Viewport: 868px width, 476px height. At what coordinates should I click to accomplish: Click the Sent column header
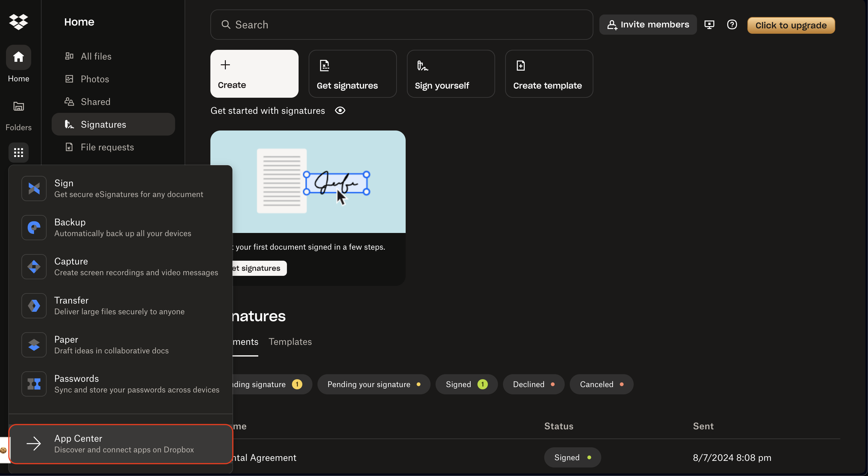[x=703, y=426]
